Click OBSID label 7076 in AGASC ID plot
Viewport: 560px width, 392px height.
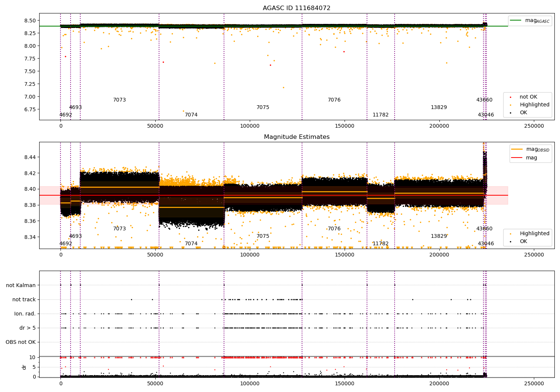pyautogui.click(x=334, y=100)
